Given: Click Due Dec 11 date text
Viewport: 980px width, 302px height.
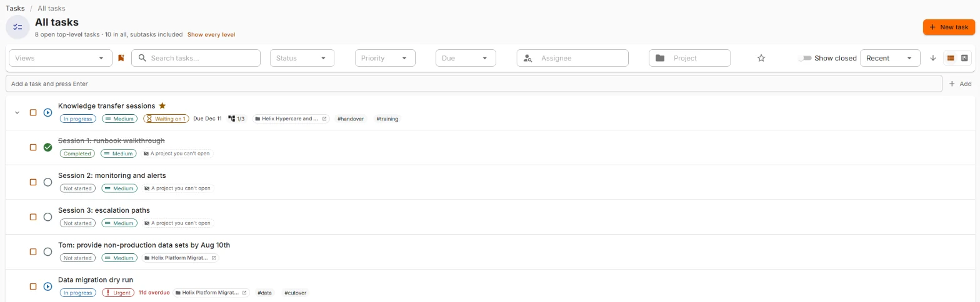Looking at the screenshot, I should coord(207,119).
